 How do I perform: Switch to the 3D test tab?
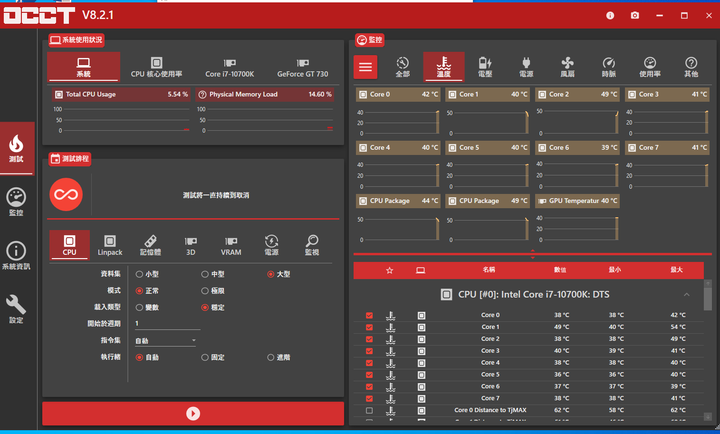[x=191, y=245]
